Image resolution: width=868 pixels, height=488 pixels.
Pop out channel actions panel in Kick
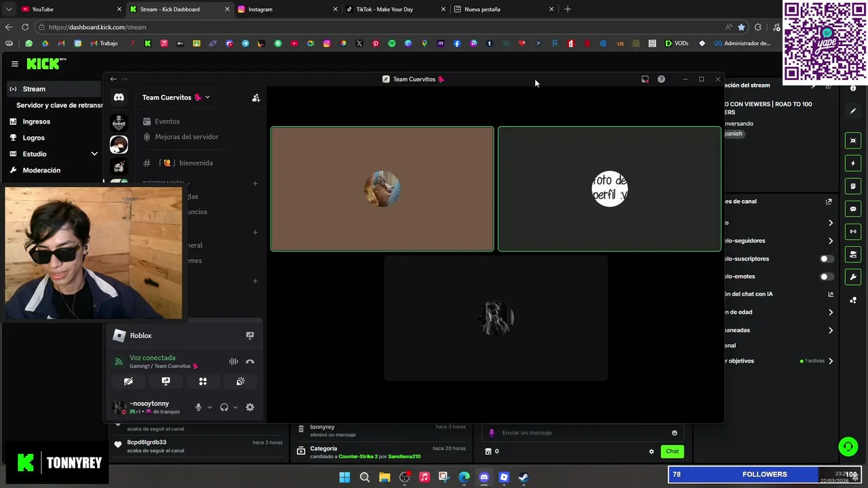coord(828,202)
